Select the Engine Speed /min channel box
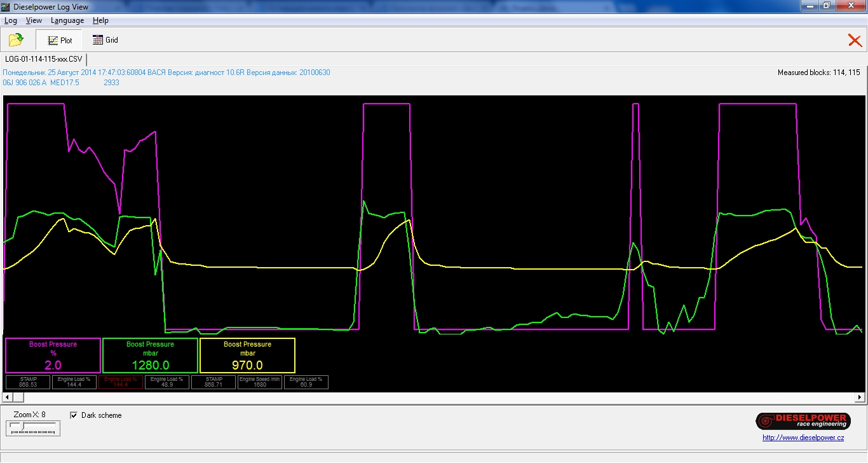868x463 pixels. [x=259, y=382]
